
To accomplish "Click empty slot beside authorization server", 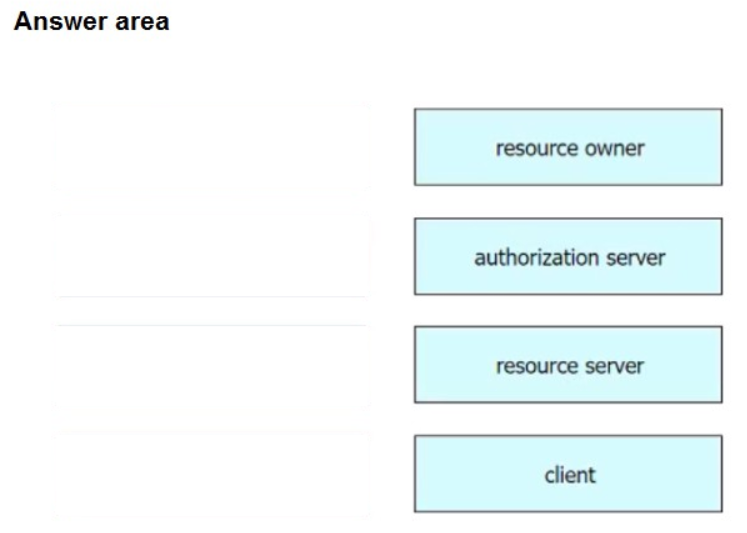I will pyautogui.click(x=211, y=256).
